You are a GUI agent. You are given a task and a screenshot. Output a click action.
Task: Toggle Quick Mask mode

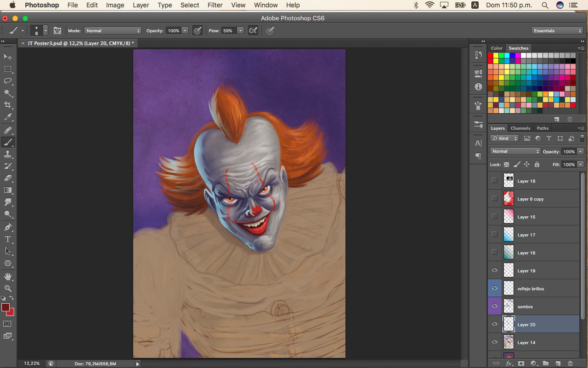point(7,324)
